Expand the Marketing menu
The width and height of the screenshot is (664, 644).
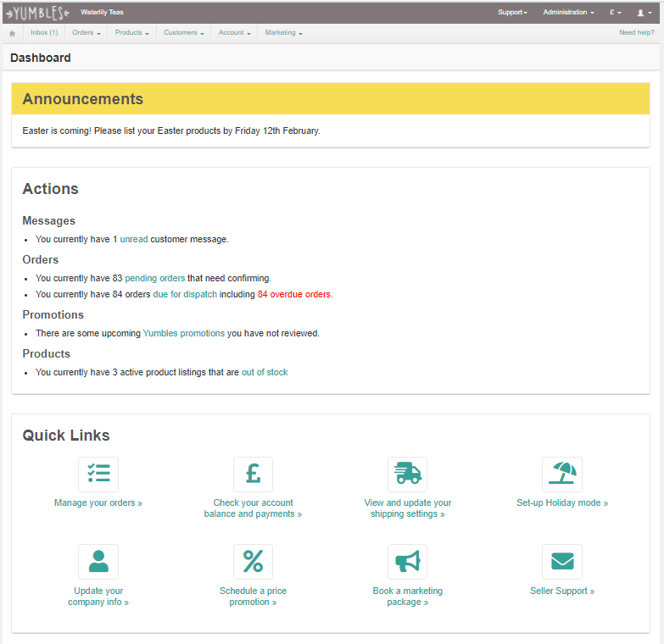[x=284, y=32]
